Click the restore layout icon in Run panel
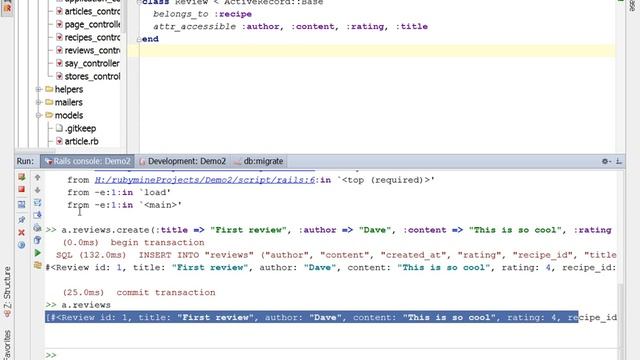This screenshot has height=360, width=640. 22,204
